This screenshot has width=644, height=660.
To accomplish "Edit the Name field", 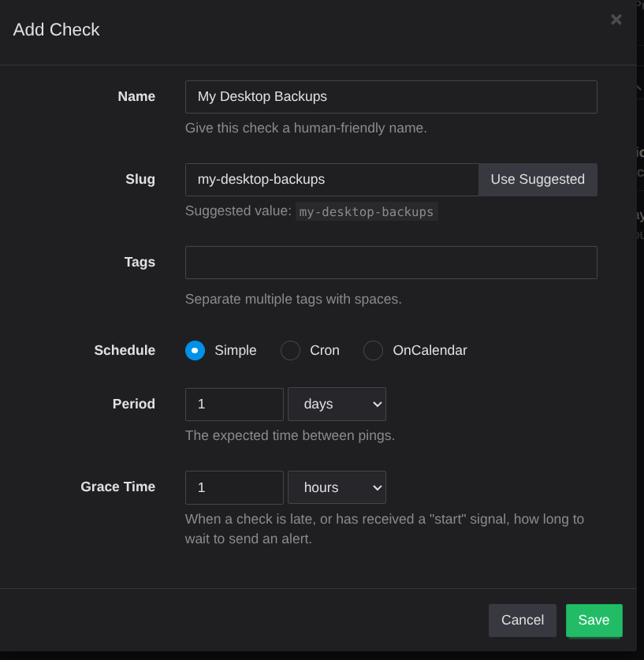I will coord(391,96).
